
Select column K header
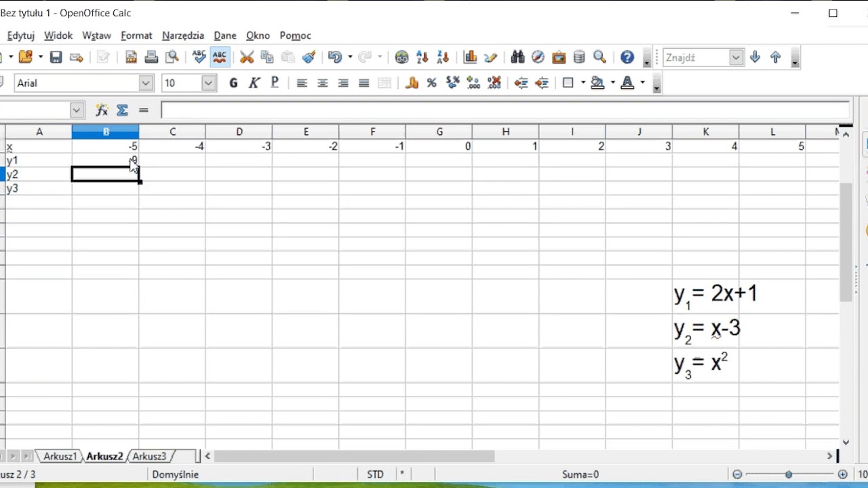(706, 131)
